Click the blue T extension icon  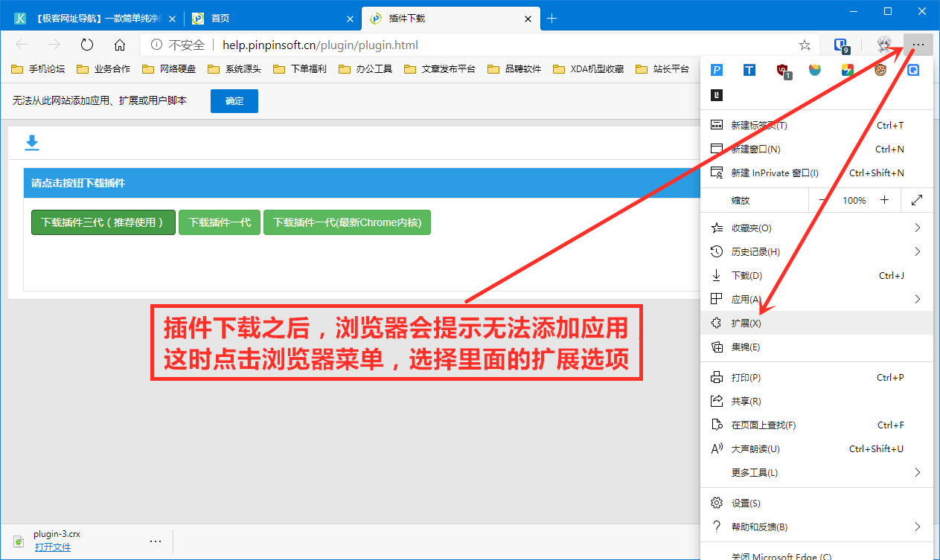pos(749,69)
